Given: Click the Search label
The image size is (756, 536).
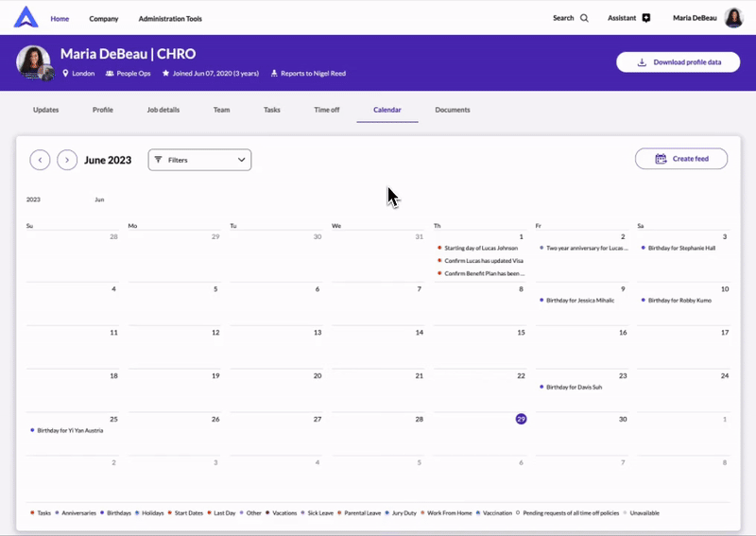Looking at the screenshot, I should (x=563, y=18).
